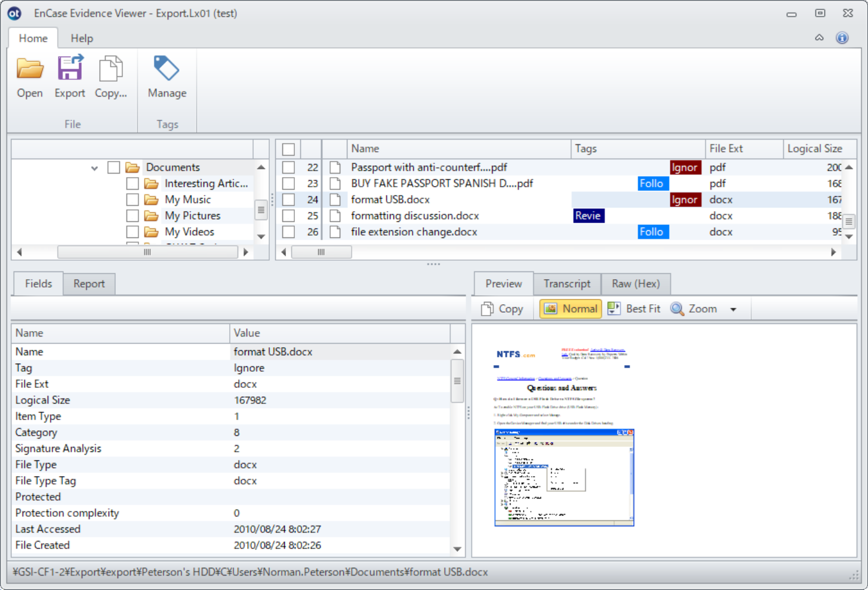
Task: Check the Documents folder checkbox
Action: 114,167
